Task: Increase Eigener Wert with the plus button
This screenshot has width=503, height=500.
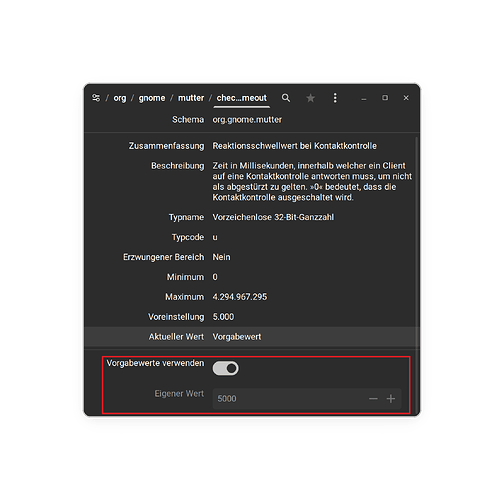Action: 391,399
